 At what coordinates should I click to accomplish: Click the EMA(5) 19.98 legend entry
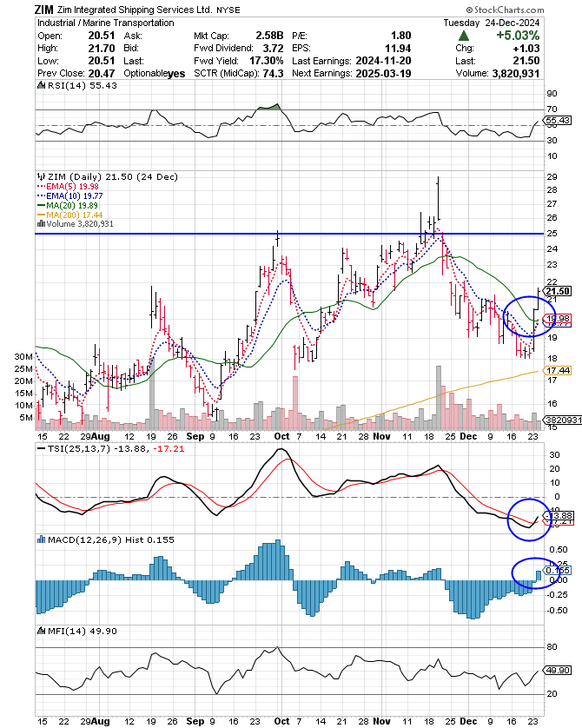click(72, 186)
